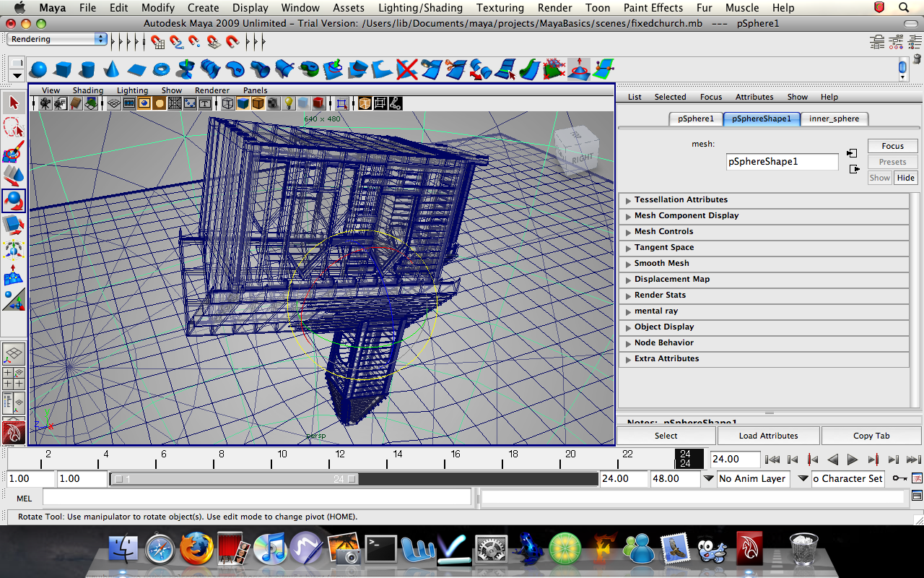Screen dimensions: 924x578
Task: Play the animation forwards
Action: coord(853,460)
